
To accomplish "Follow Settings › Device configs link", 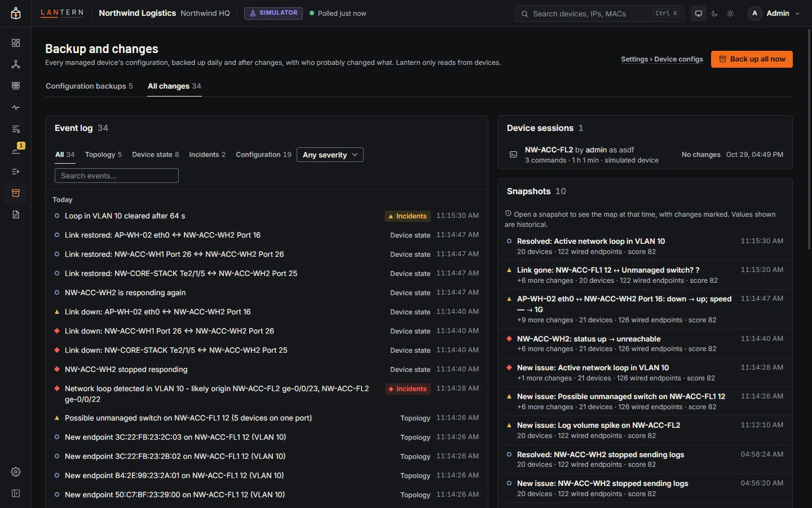I will [x=662, y=59].
